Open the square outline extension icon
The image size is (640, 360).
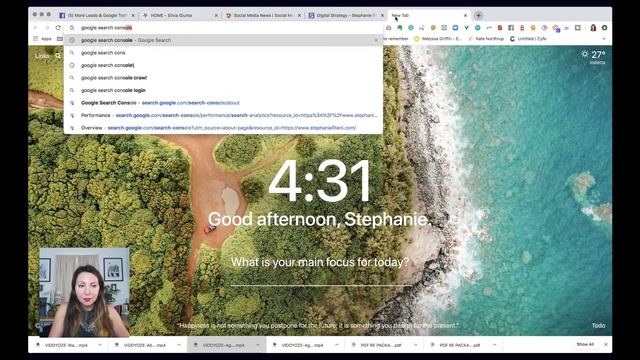[x=578, y=28]
